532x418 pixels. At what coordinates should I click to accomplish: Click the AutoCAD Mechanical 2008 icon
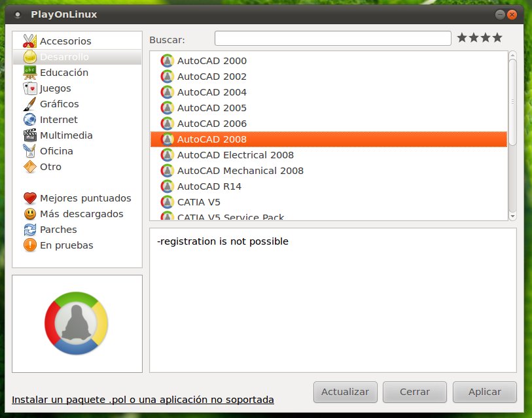click(x=168, y=171)
